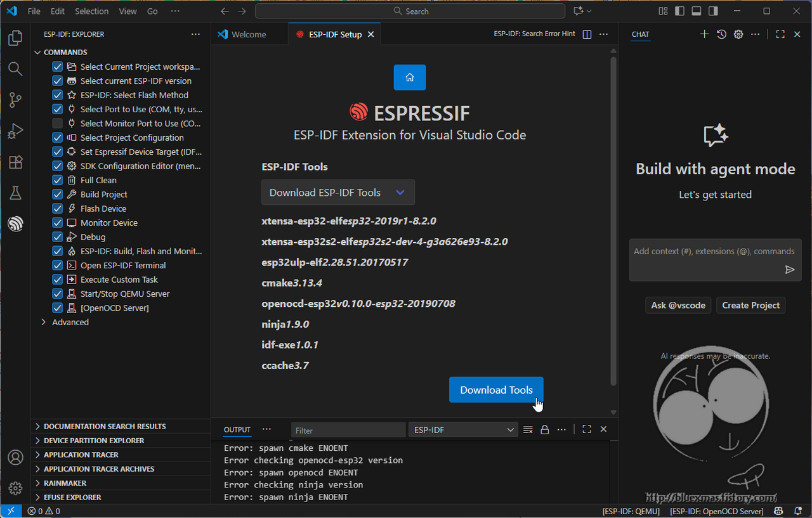Send the chat message
Image resolution: width=812 pixels, height=518 pixels.
pyautogui.click(x=790, y=269)
